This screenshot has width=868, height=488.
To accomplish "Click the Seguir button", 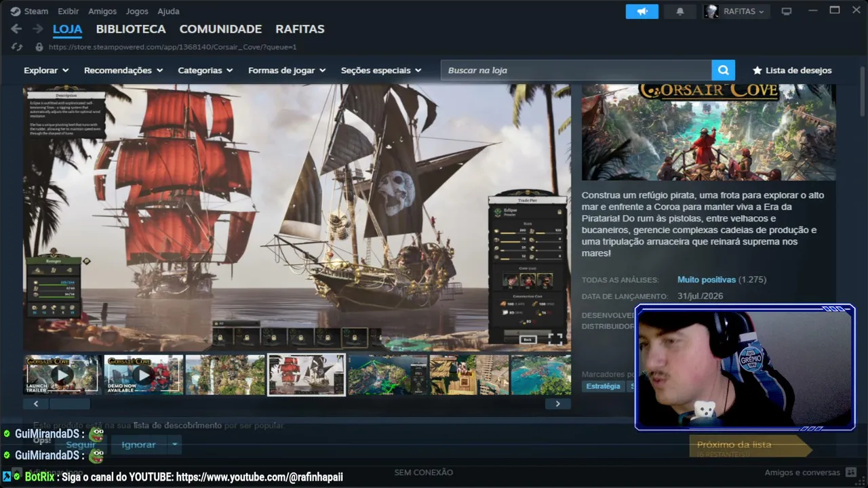I will pyautogui.click(x=81, y=445).
